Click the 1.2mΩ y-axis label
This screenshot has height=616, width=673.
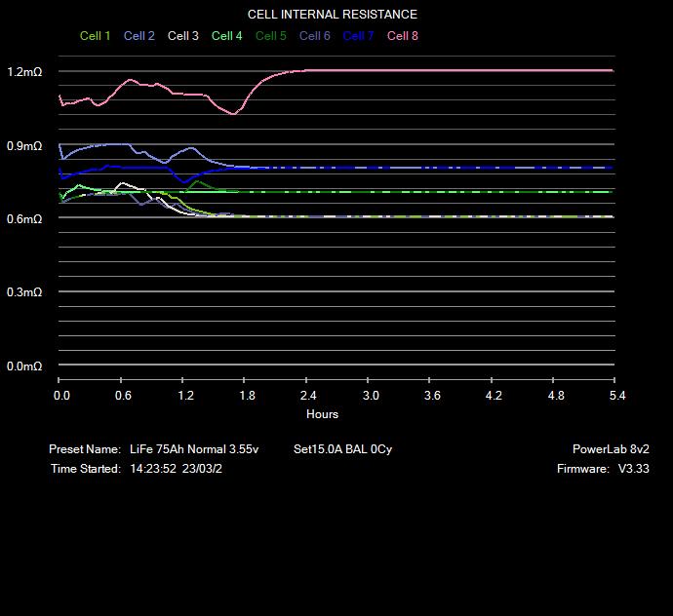[x=24, y=72]
